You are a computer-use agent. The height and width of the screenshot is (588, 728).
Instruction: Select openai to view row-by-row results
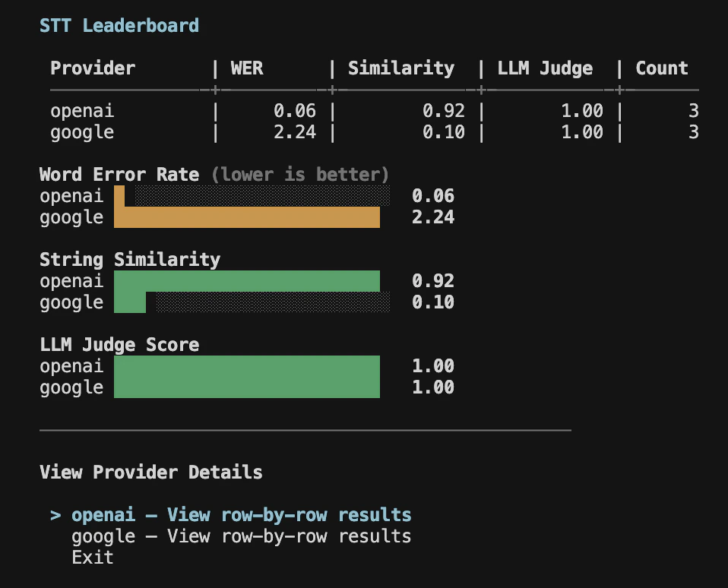(x=240, y=514)
